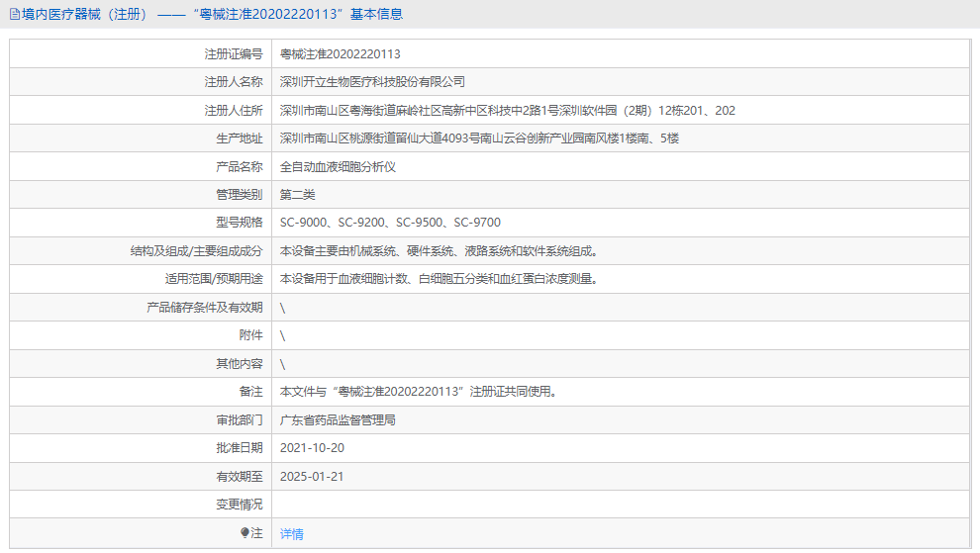
Task: Click the 变更情况 label
Action: point(240,505)
